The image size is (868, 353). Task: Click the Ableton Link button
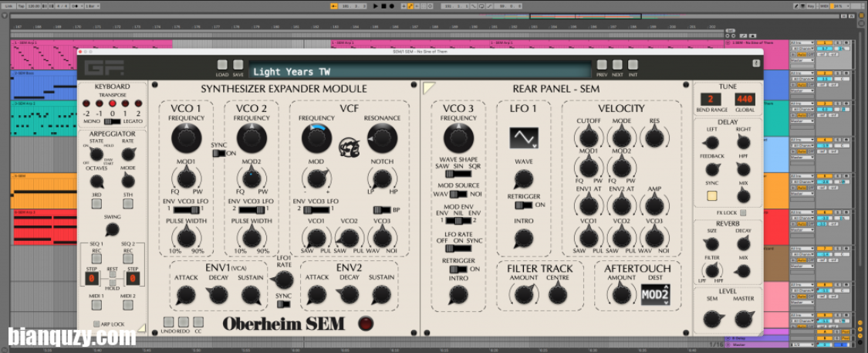[8, 5]
